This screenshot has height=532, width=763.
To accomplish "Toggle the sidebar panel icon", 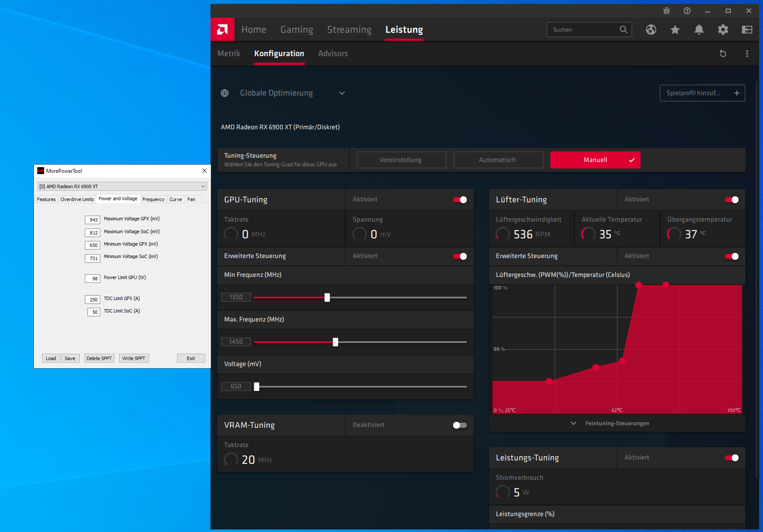I will coord(747,30).
